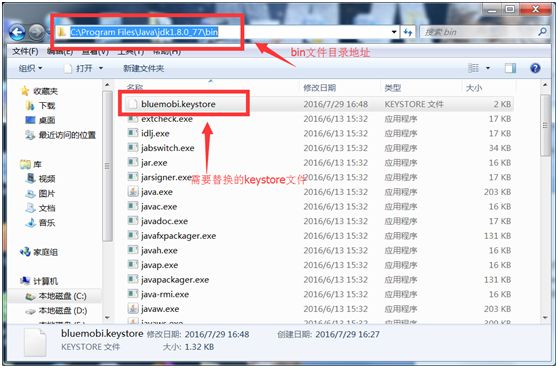Click the change view icon

(x=473, y=68)
